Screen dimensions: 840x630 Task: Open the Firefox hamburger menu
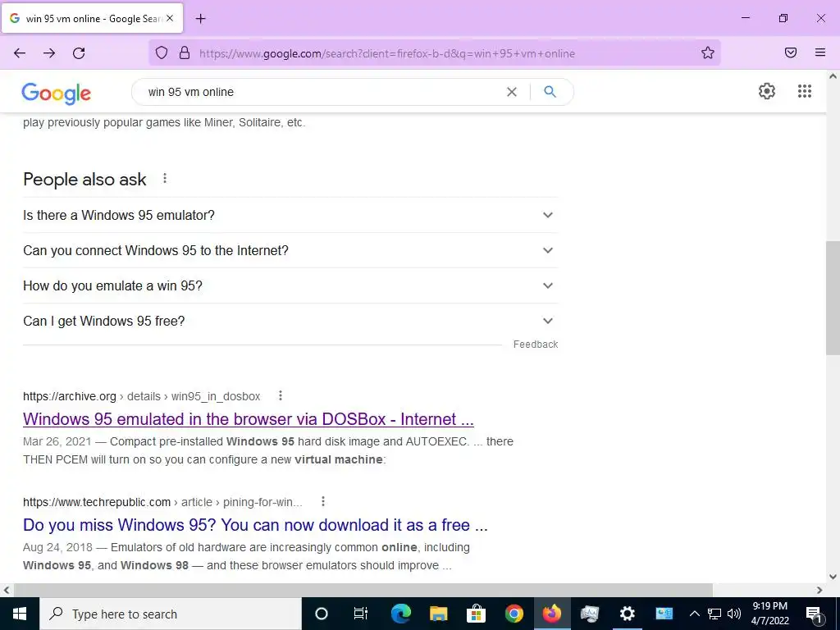tap(820, 52)
